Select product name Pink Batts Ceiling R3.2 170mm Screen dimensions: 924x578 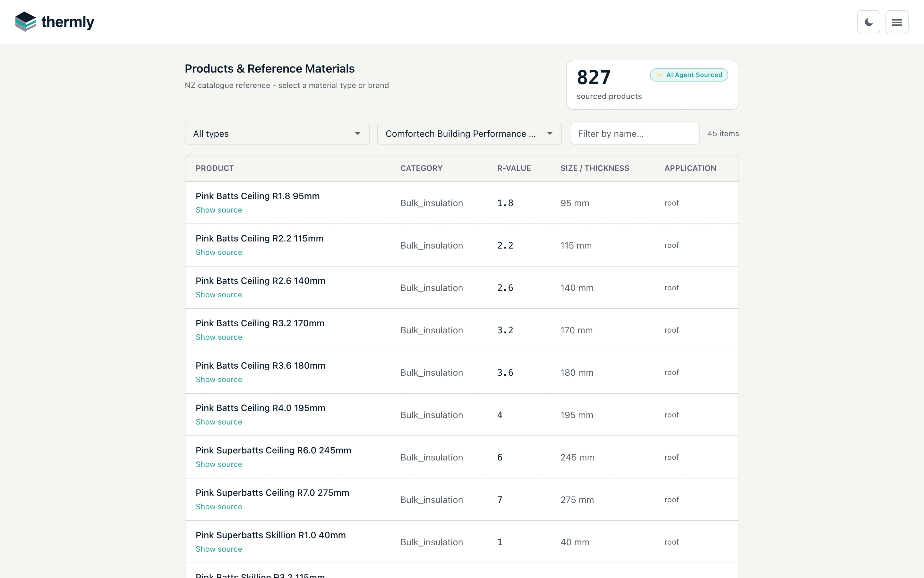pyautogui.click(x=260, y=323)
